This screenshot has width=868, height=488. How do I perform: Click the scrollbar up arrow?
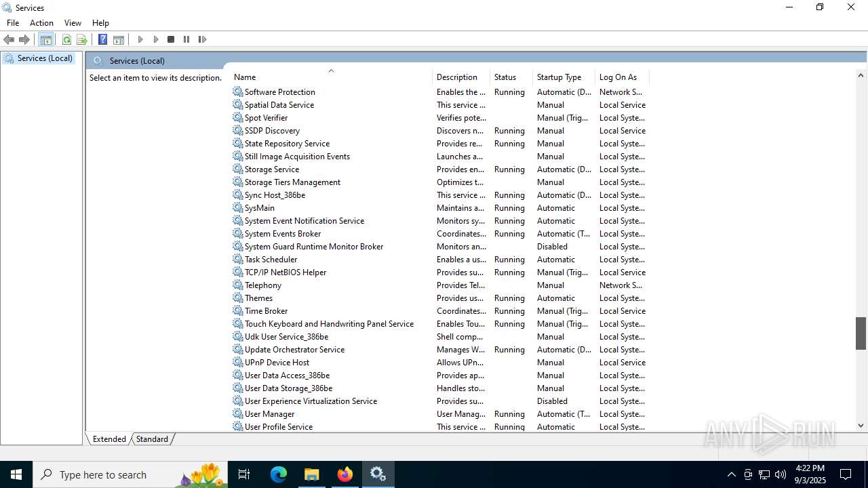pos(861,75)
